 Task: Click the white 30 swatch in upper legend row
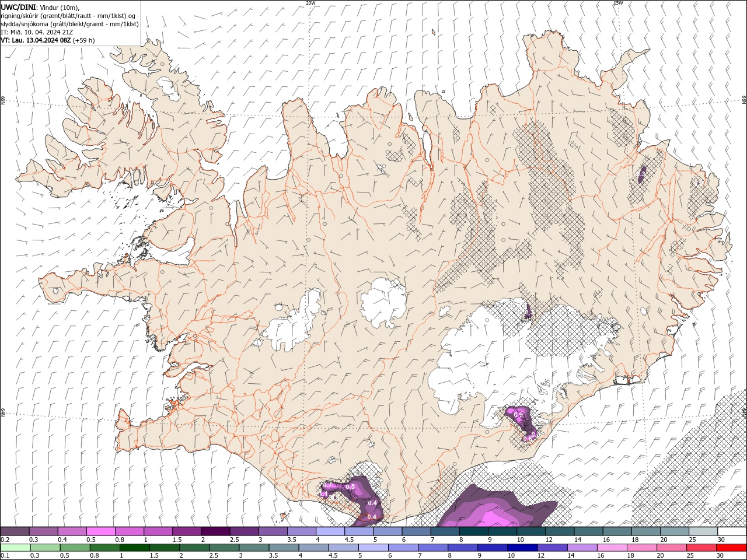pos(732,531)
